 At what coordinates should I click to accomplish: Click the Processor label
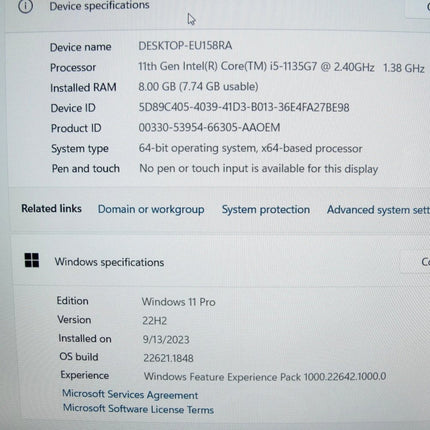(73, 68)
